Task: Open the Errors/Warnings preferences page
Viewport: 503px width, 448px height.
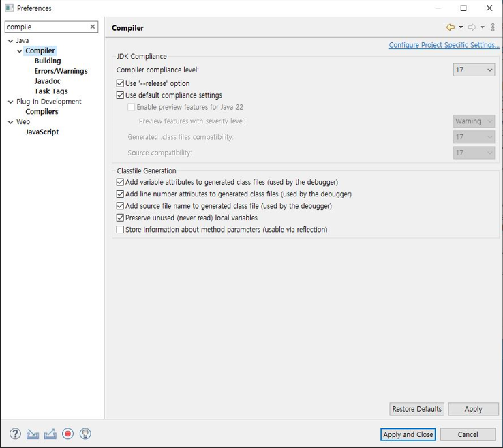Action: [61, 71]
